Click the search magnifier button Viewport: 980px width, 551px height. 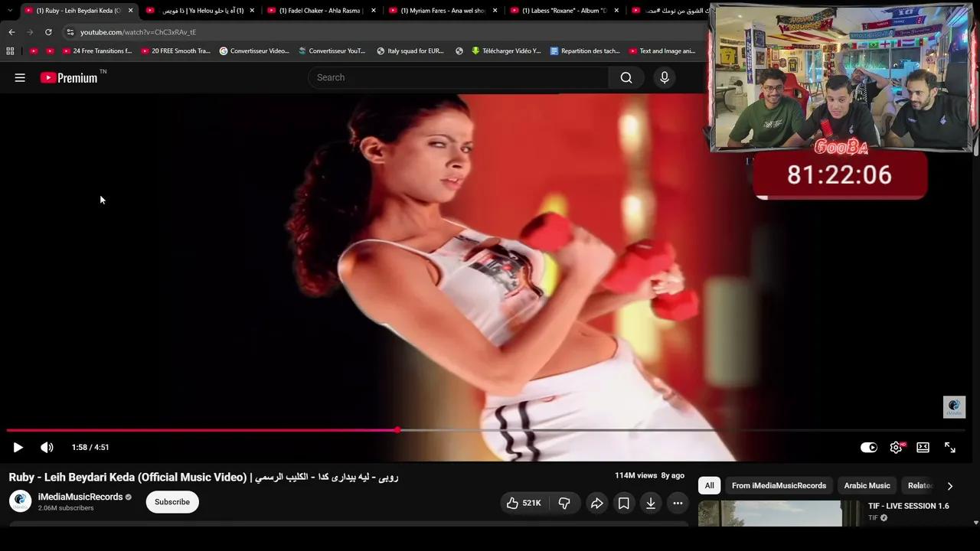pos(626,77)
